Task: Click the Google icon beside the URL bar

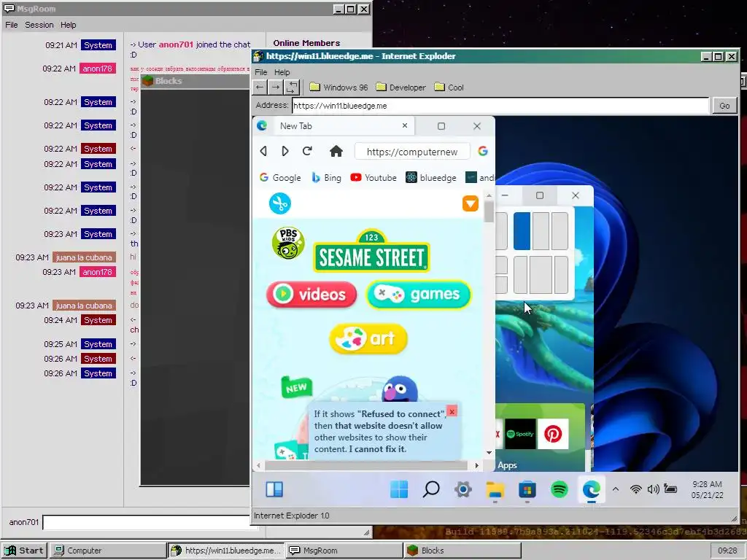Action: [x=483, y=152]
